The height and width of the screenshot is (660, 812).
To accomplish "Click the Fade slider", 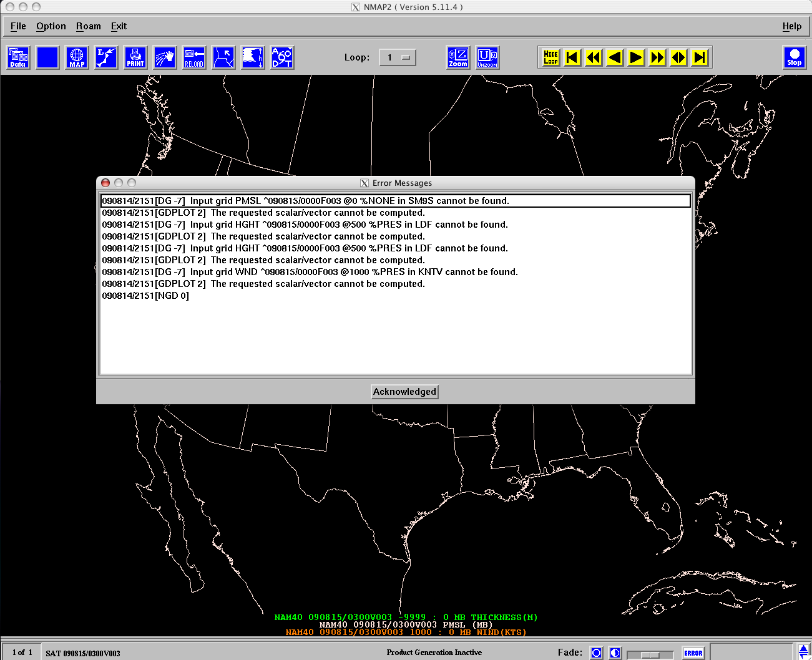I will [650, 654].
